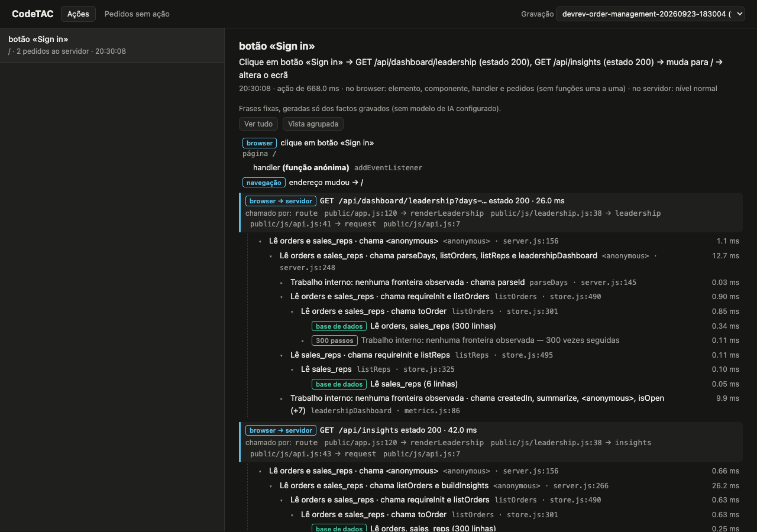The width and height of the screenshot is (757, 532).
Task: Click chamado por line mentioning api.js:41
Action: tap(453, 219)
